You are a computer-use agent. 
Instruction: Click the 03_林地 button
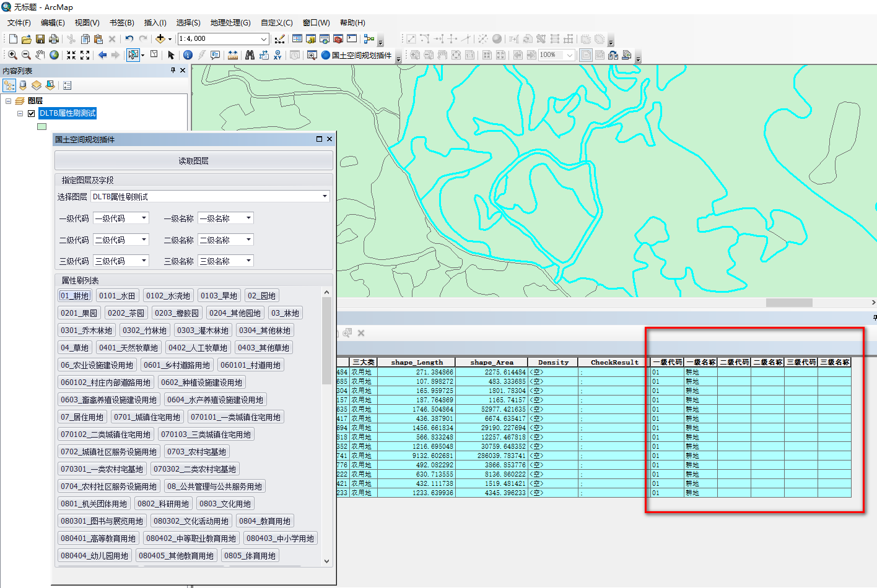(285, 313)
